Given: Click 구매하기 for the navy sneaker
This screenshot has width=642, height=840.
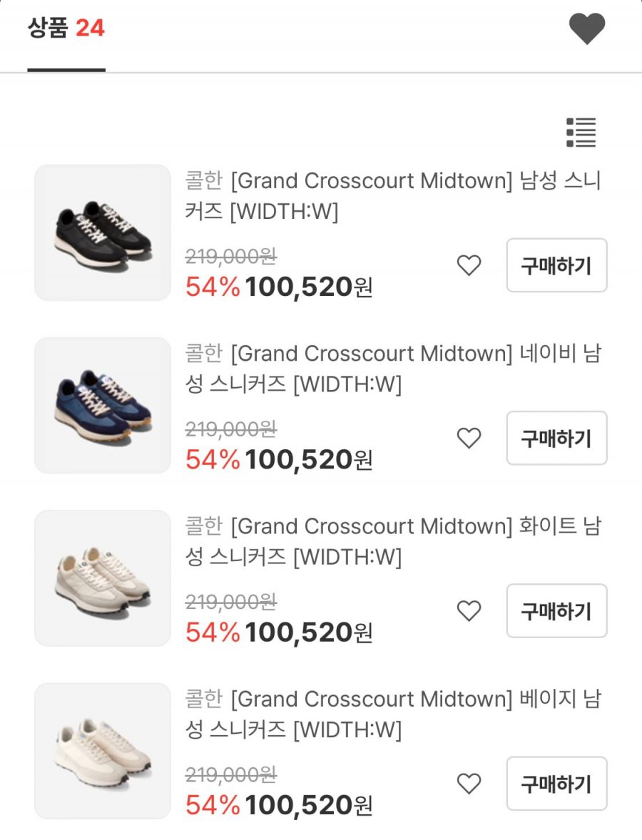Looking at the screenshot, I should pyautogui.click(x=557, y=439).
